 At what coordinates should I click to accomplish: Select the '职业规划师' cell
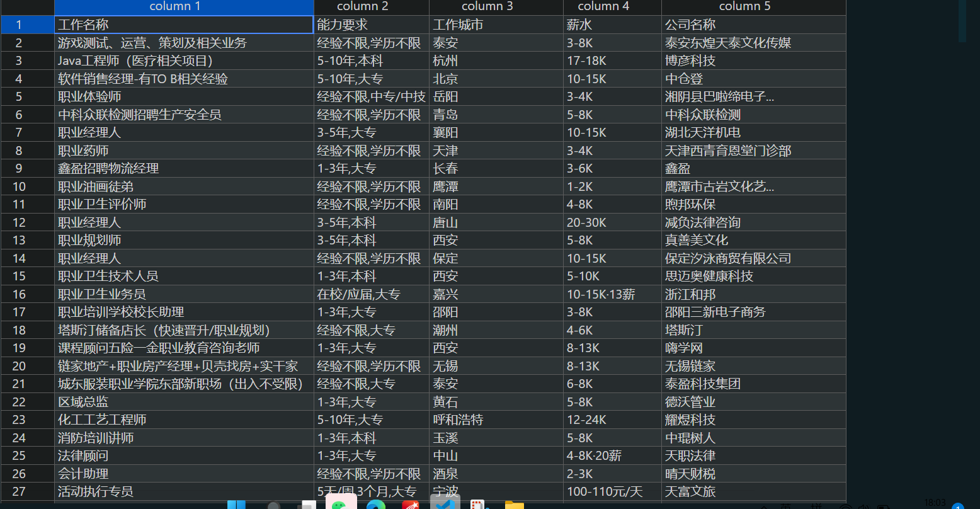(184, 240)
